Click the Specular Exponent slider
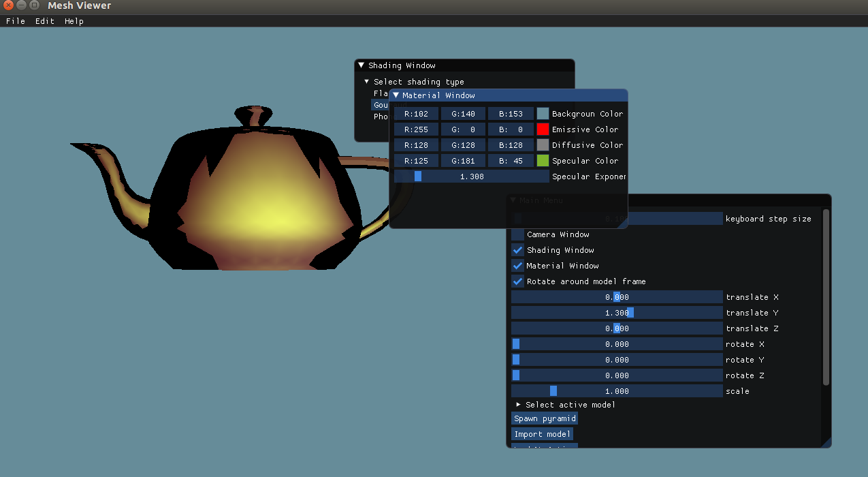868x477 pixels. click(x=472, y=176)
